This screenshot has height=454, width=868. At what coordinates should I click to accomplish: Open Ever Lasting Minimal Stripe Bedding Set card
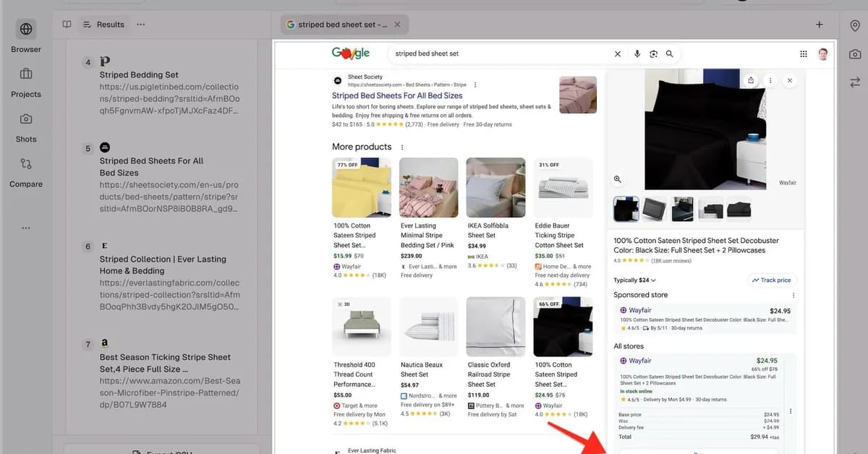(429, 218)
